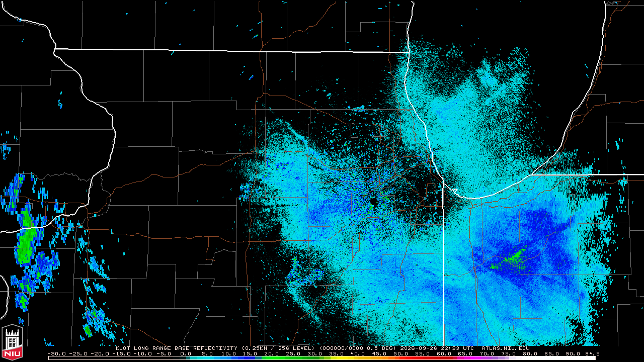The height and width of the screenshot is (362, 644).
Task: Click the NIU castle logo
Action: click(x=12, y=343)
